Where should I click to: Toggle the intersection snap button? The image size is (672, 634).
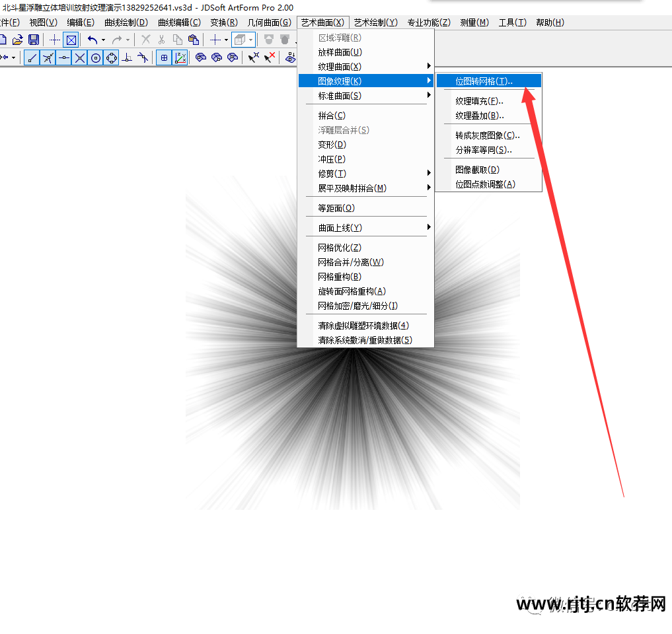(x=80, y=57)
